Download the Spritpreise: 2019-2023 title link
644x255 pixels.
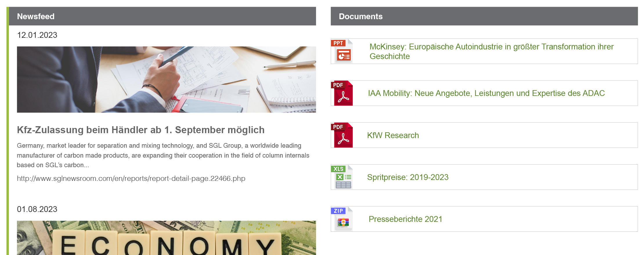407,177
